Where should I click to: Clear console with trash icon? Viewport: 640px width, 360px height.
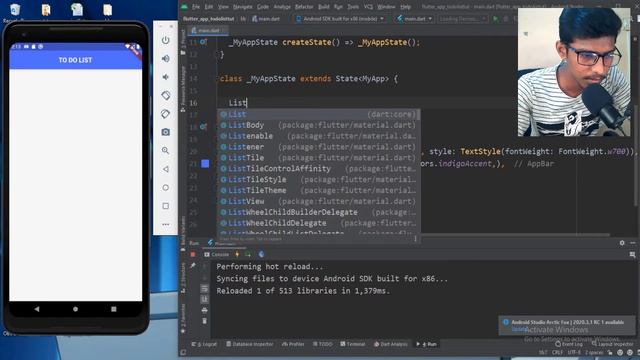pos(204,321)
